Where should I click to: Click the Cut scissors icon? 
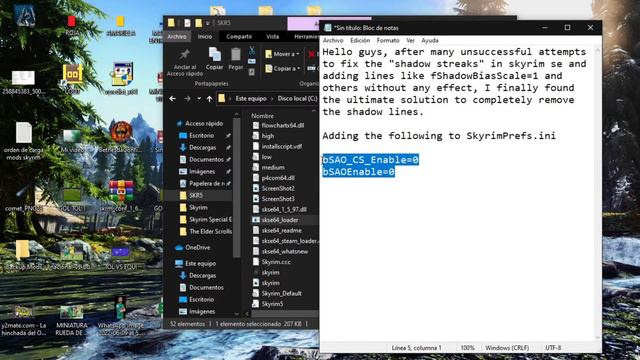(252, 50)
